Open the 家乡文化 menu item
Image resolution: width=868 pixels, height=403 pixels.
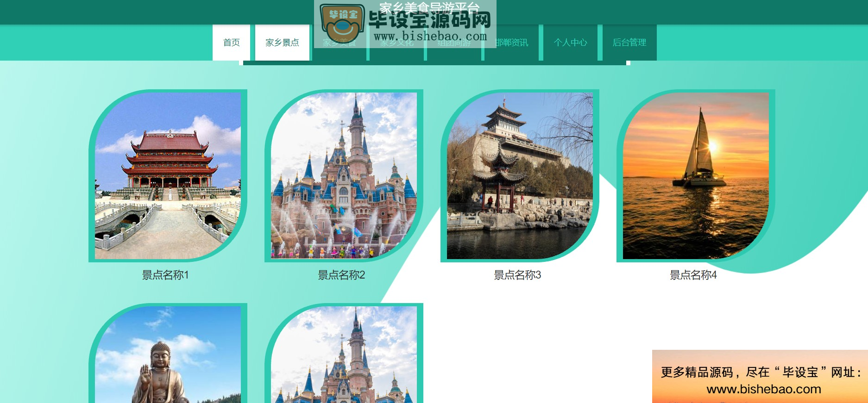coord(397,43)
